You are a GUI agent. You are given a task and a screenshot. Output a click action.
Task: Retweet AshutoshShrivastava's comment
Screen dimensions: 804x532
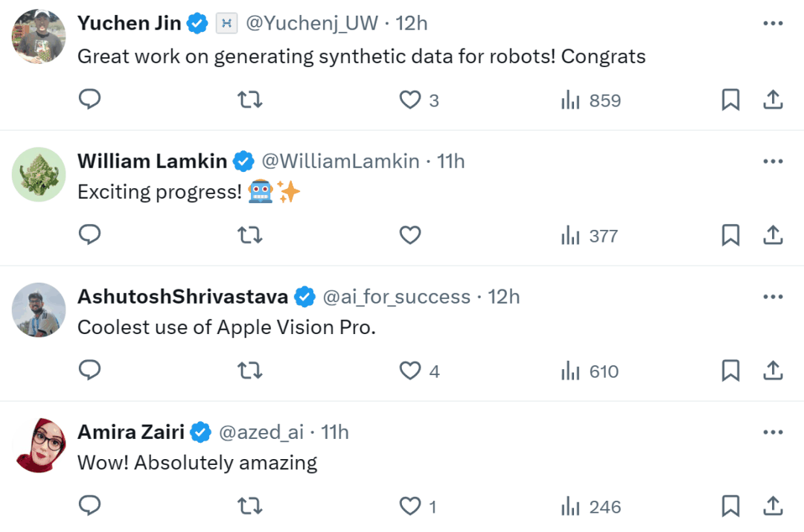pos(249,371)
